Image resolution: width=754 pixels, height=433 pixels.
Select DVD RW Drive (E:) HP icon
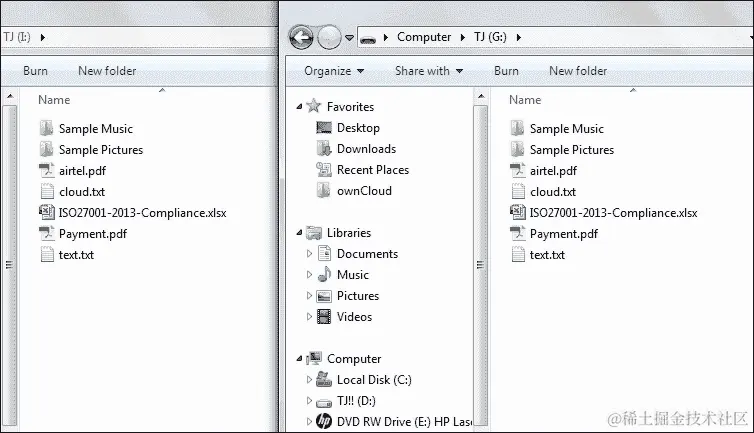[x=324, y=421]
